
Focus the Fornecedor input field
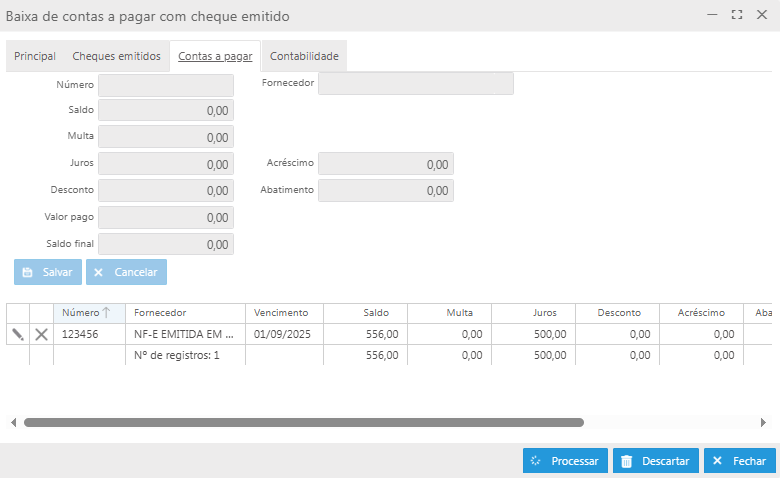click(x=415, y=84)
